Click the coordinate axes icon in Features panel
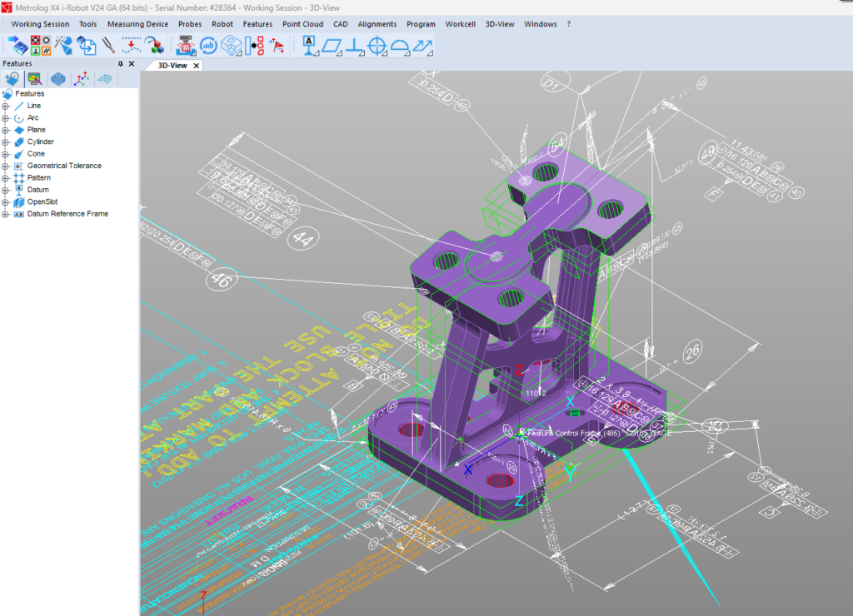This screenshot has width=853, height=616. click(x=81, y=79)
